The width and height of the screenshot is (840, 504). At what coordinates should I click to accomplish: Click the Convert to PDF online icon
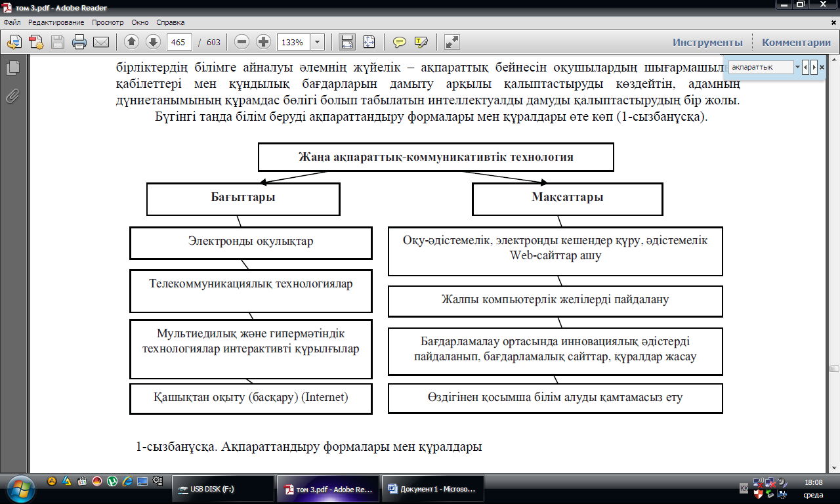point(35,42)
